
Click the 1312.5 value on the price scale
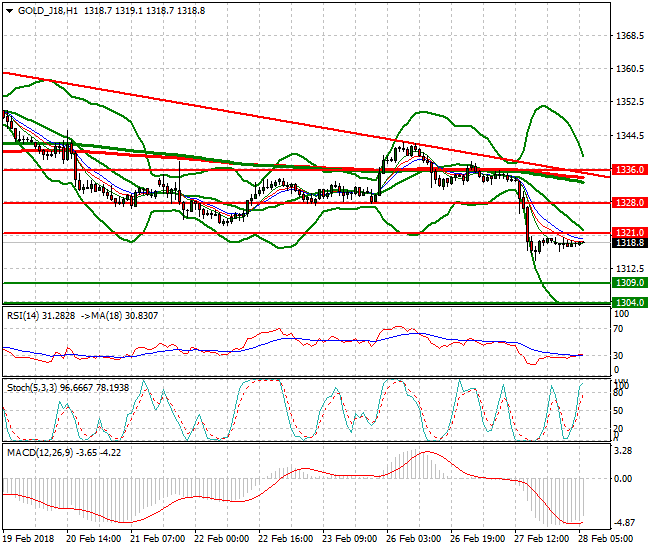click(x=627, y=269)
